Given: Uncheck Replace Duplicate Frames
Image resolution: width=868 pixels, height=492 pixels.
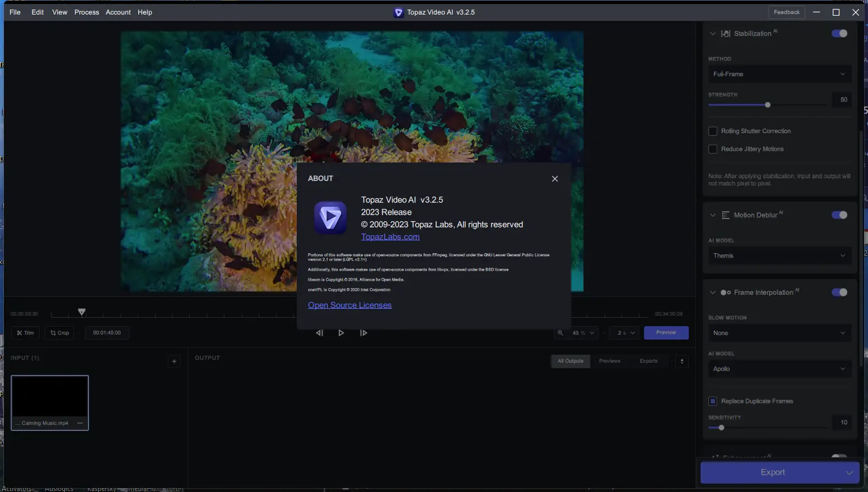Looking at the screenshot, I should [713, 401].
